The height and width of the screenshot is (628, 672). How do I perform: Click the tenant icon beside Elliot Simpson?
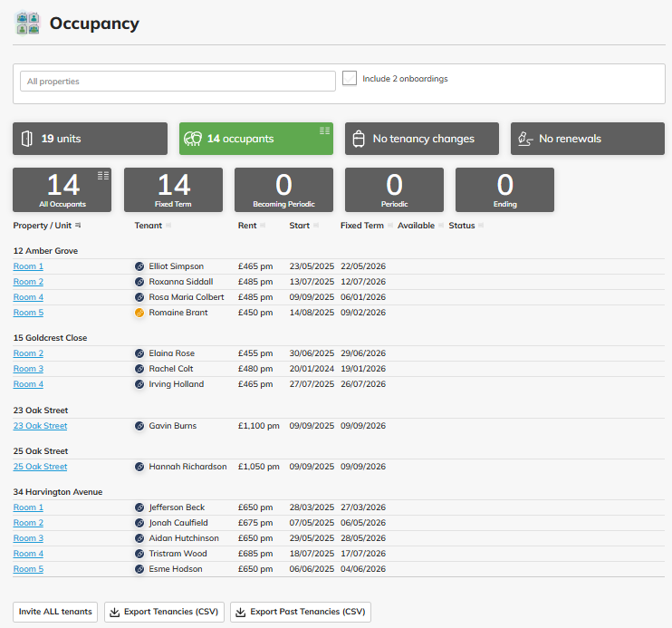point(139,266)
